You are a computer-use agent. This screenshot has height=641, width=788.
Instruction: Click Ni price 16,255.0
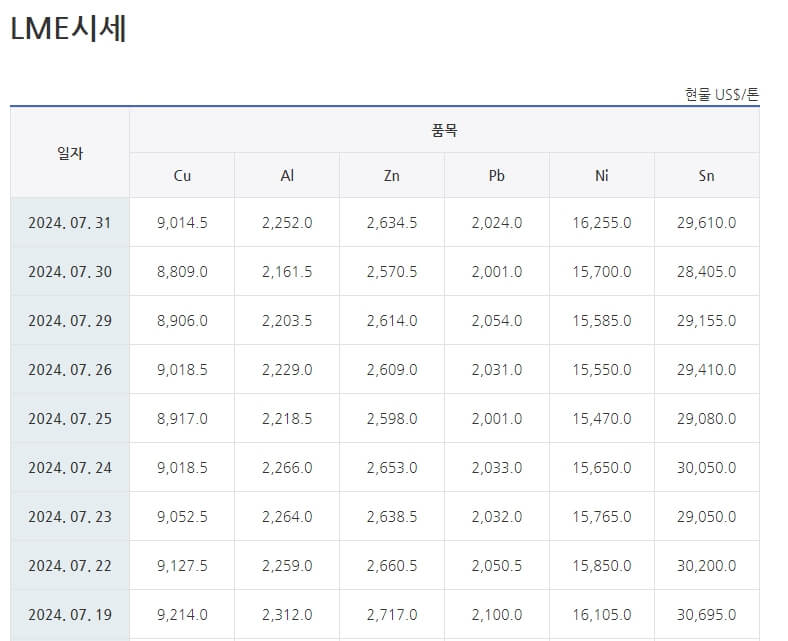[602, 222]
